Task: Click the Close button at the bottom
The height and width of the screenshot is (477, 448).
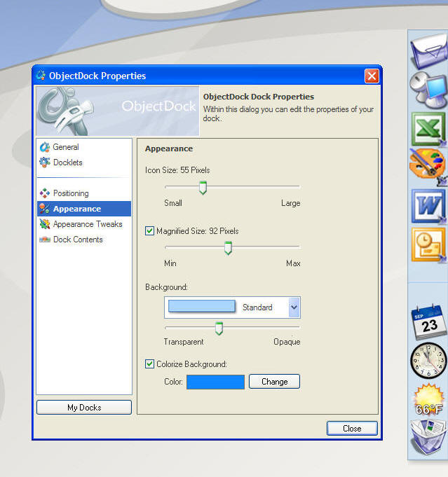Action: (x=352, y=429)
